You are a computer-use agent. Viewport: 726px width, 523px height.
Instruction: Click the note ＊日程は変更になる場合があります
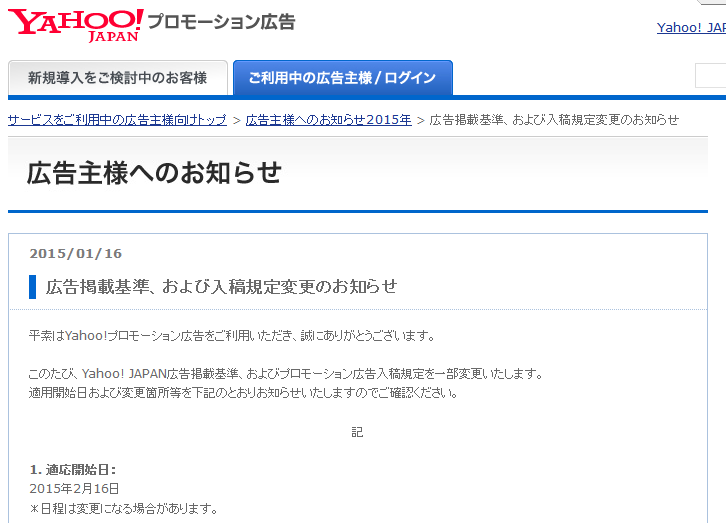(124, 508)
